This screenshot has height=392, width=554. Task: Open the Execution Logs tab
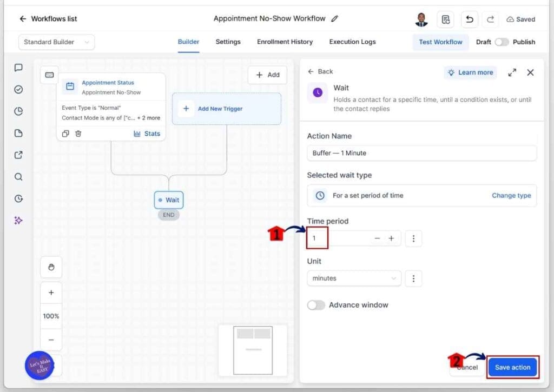[352, 42]
